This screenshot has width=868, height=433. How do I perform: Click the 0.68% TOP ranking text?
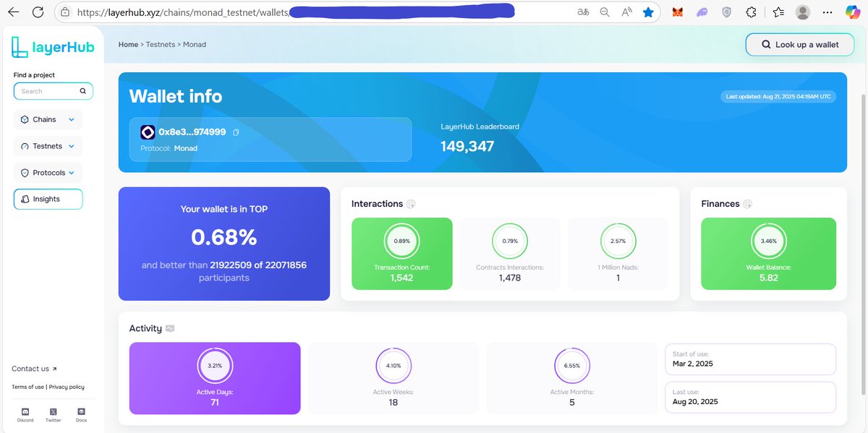224,236
